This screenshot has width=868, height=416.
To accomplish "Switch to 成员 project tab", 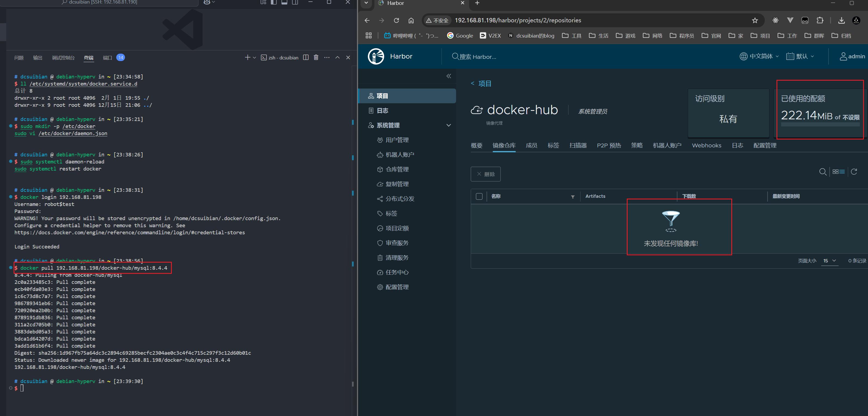I will point(531,146).
